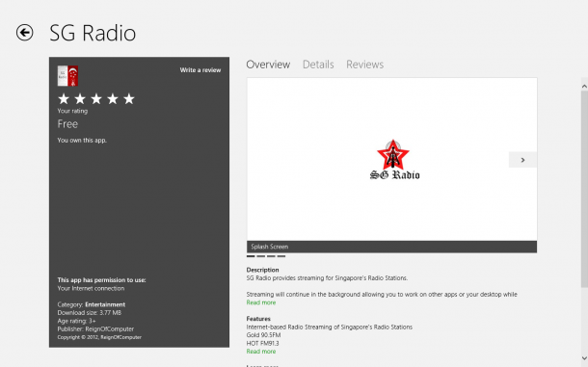Switch to the Reviews tab

point(364,65)
